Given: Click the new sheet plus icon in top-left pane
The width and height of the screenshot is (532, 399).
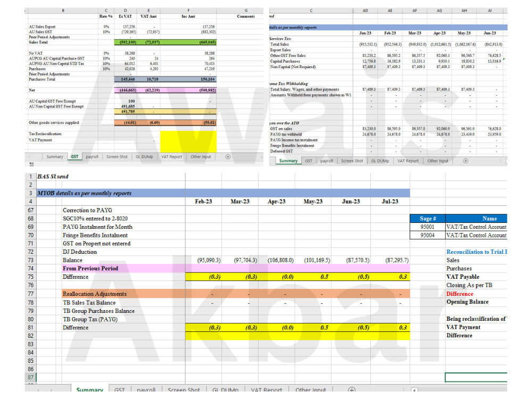Looking at the screenshot, I should coord(227,156).
